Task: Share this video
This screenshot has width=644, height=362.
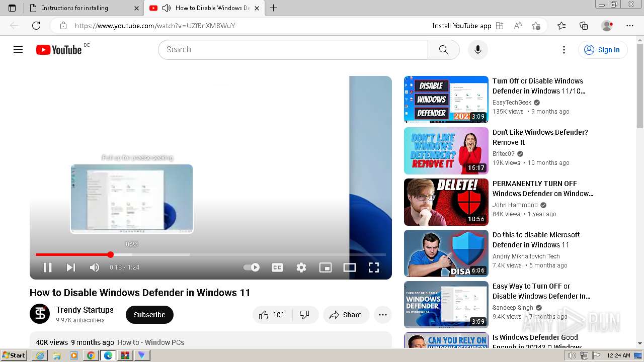Action: click(x=346, y=315)
